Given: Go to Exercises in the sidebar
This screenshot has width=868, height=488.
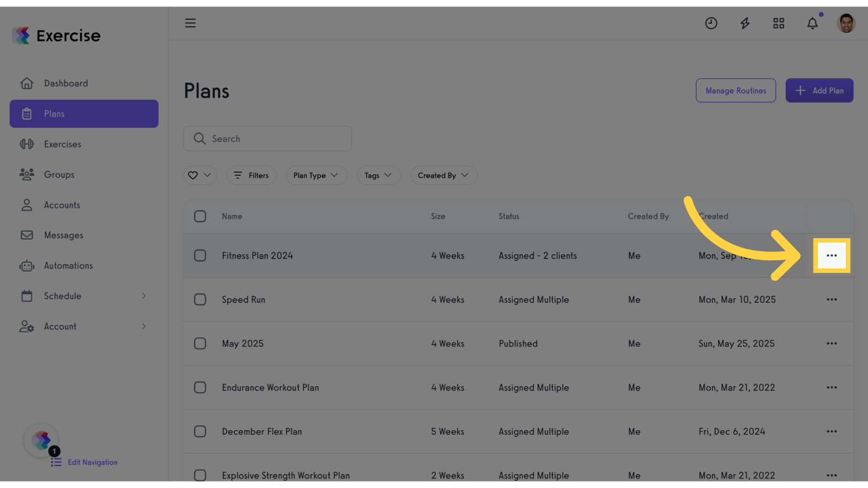Looking at the screenshot, I should 62,144.
